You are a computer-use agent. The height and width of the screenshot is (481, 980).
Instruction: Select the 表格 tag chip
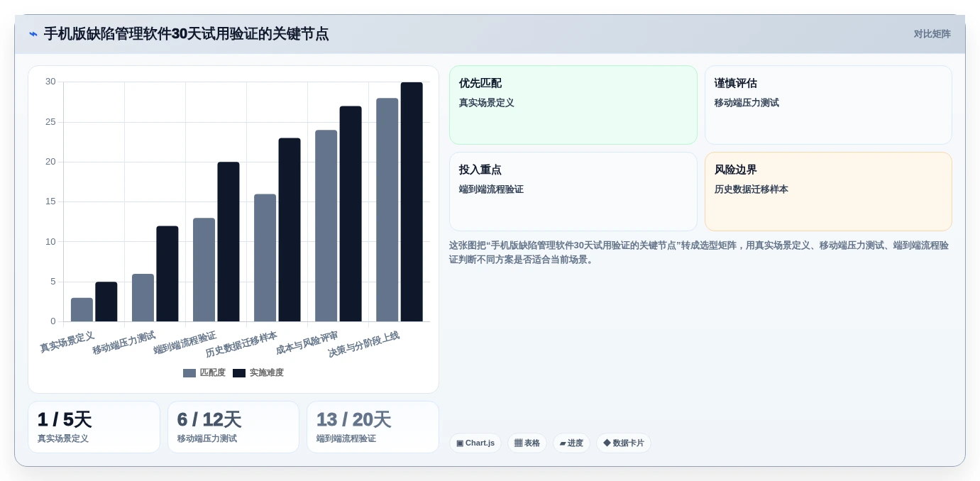527,443
